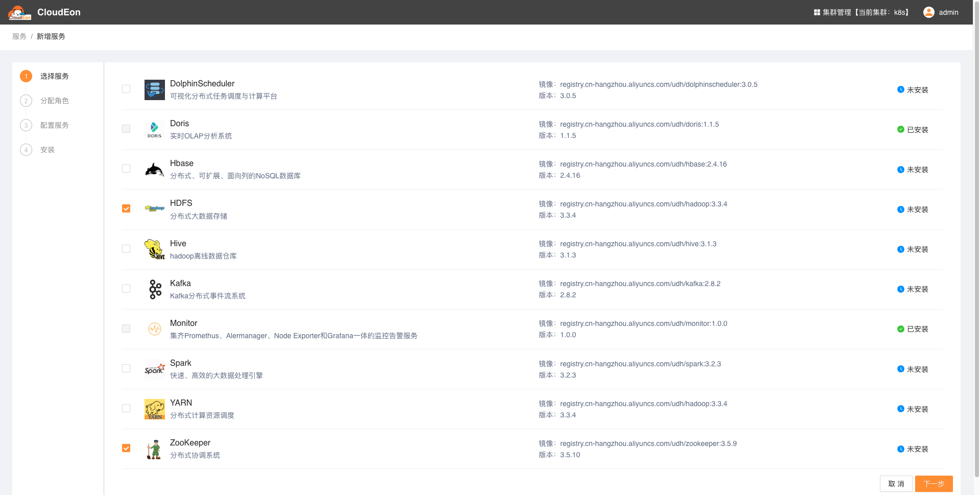Click the HDFS description 分布式大数据存储
The width and height of the screenshot is (980, 495).
tap(199, 216)
